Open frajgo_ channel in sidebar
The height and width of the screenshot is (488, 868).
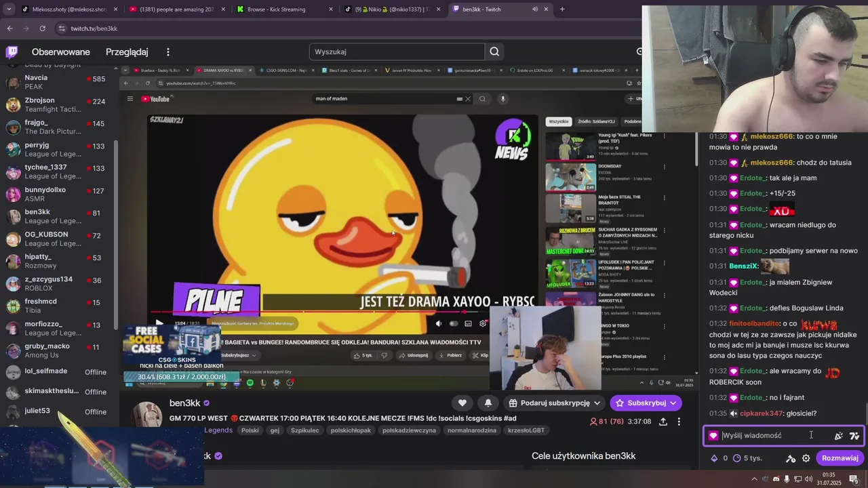pyautogui.click(x=58, y=127)
